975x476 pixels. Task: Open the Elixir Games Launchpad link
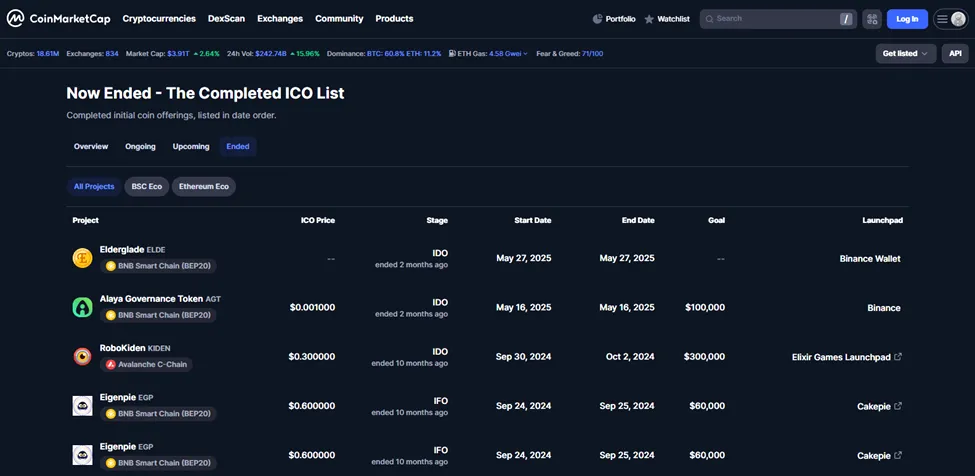[841, 357]
